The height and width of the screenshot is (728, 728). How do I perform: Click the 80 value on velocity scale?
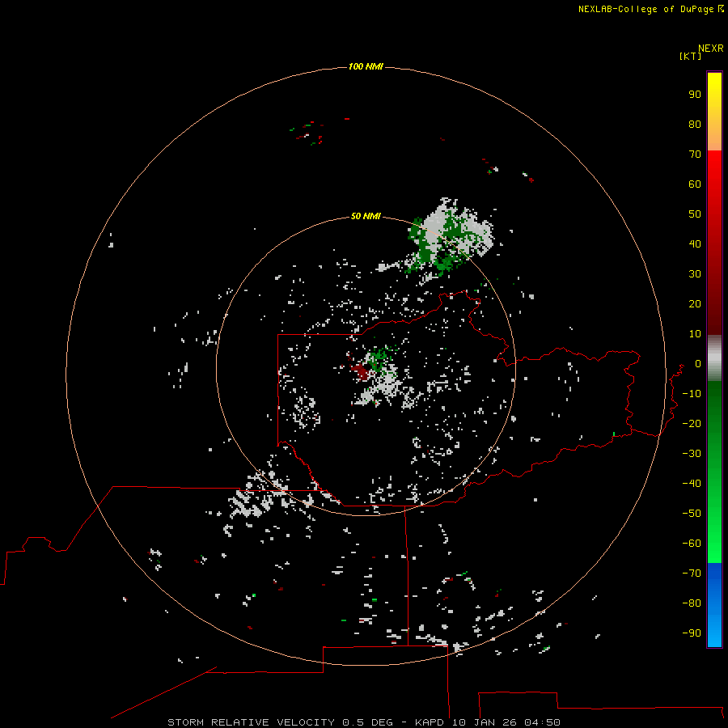695,124
